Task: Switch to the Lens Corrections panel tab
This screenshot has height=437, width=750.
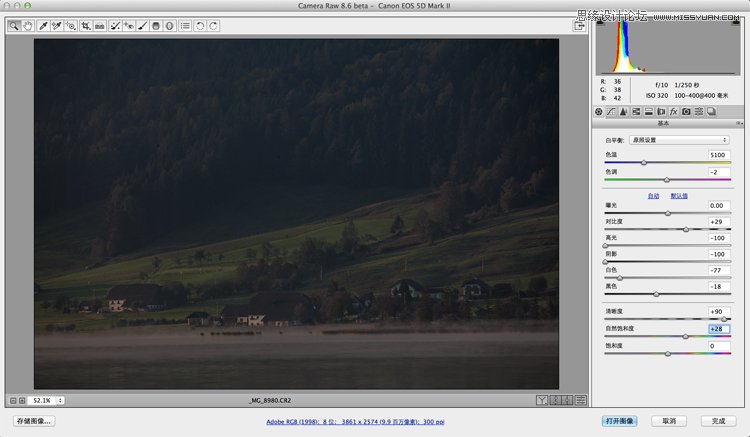Action: click(x=661, y=111)
